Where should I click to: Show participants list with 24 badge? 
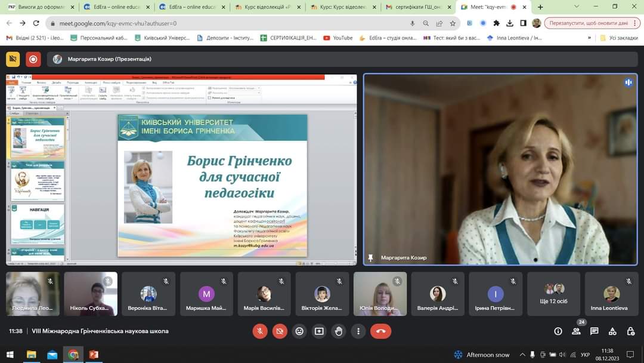[x=576, y=331]
